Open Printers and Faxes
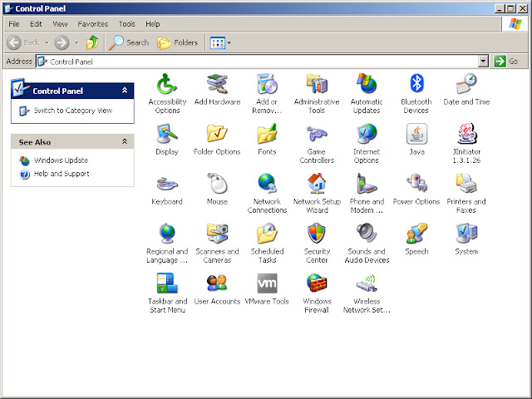The image size is (532, 399). pos(466,193)
